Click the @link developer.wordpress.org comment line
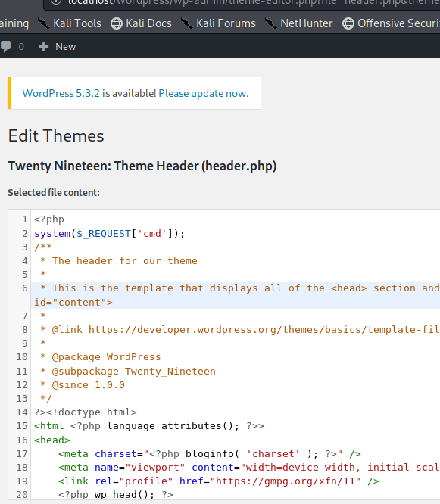440x504 pixels. pos(240,330)
